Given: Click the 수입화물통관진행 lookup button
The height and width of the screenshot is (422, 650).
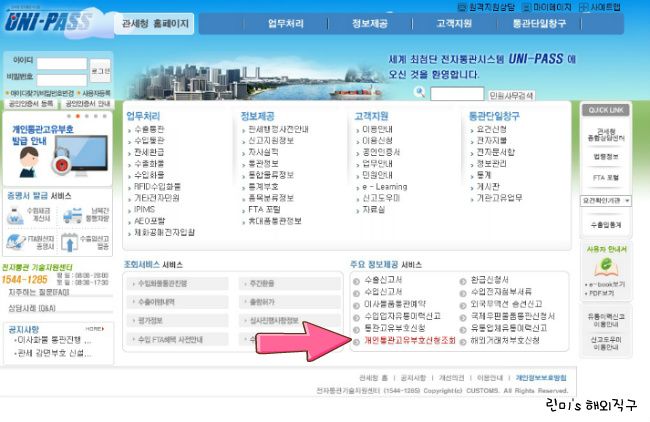Looking at the screenshot, I should click(178, 284).
